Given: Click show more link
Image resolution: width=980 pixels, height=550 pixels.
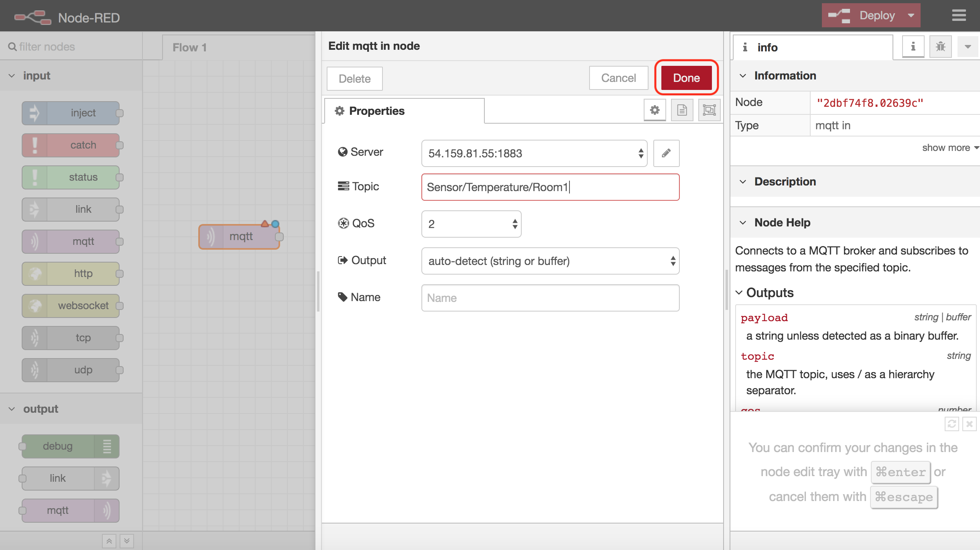Looking at the screenshot, I should coord(950,148).
